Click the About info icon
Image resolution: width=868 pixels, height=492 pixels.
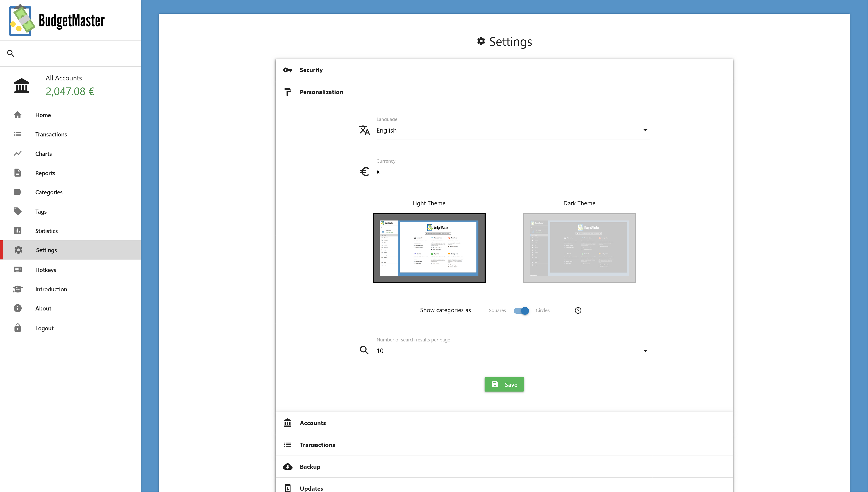click(18, 308)
